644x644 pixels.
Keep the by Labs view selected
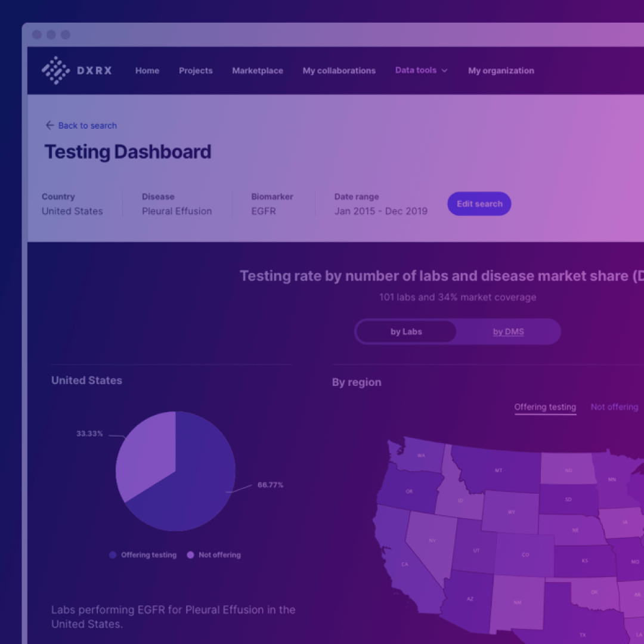click(x=406, y=332)
